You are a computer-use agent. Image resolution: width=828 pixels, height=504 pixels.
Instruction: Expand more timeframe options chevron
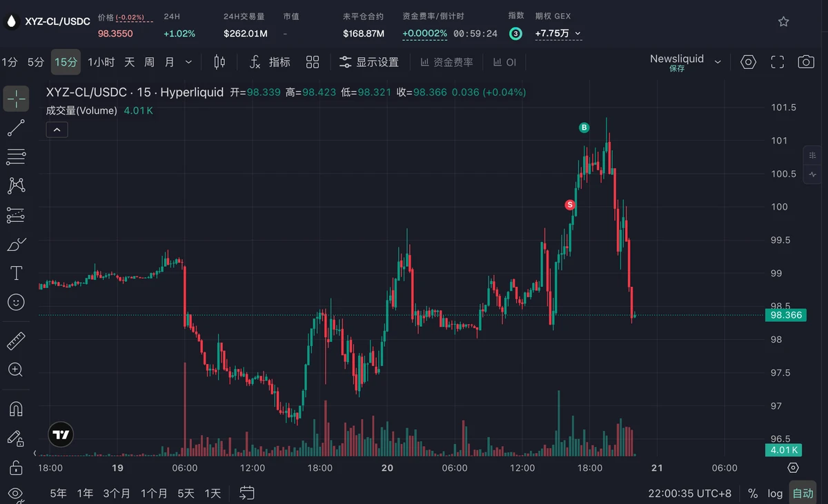click(188, 62)
